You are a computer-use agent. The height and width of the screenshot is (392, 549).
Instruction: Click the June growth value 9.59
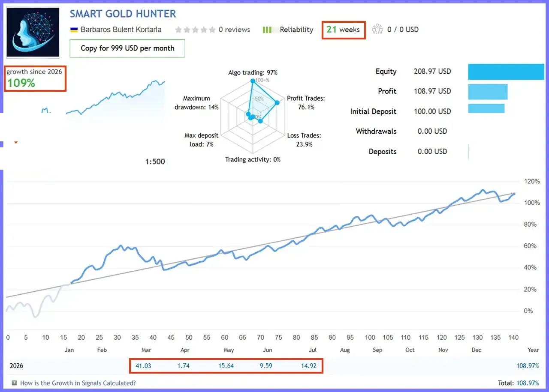[x=265, y=366]
